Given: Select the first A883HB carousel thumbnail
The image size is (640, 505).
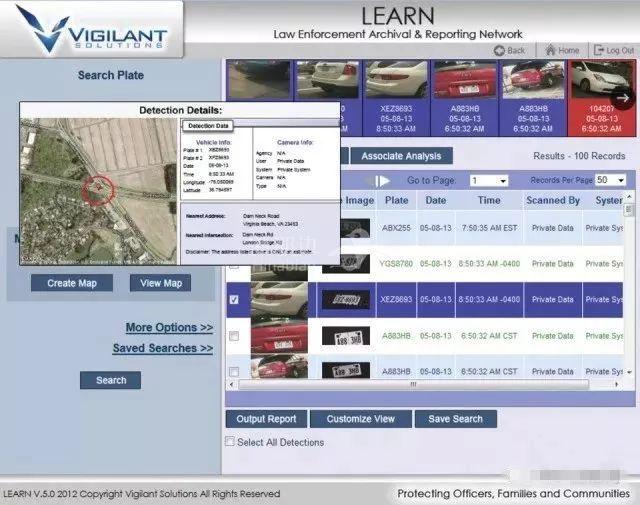Looking at the screenshot, I should pyautogui.click(x=465, y=98).
